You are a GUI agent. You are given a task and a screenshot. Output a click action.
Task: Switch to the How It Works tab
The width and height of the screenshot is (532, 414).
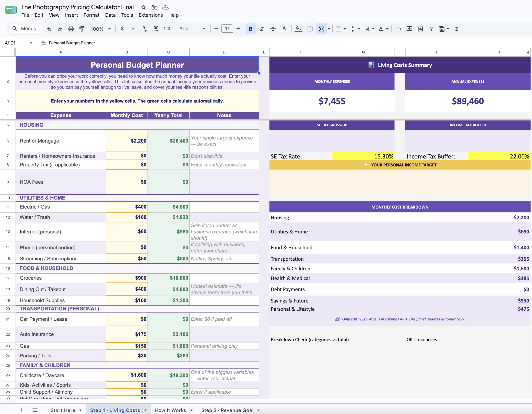[170, 410]
